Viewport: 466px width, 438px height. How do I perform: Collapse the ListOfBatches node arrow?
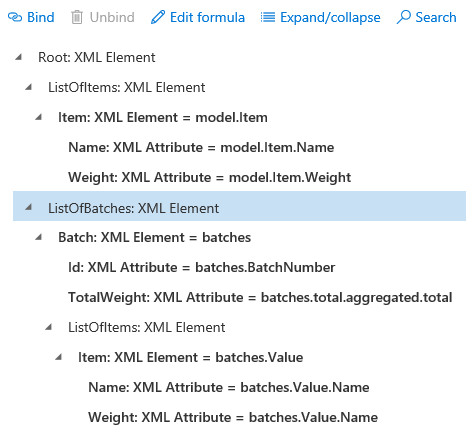pos(29,208)
